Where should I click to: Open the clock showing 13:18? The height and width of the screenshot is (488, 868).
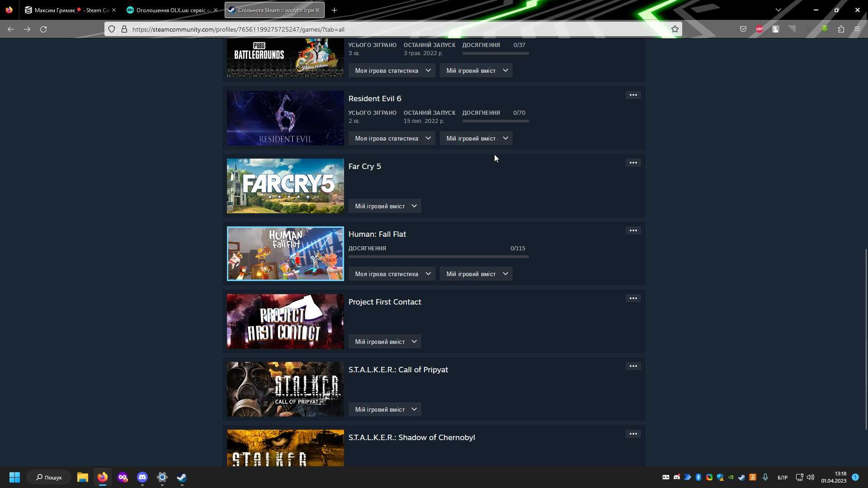click(834, 477)
